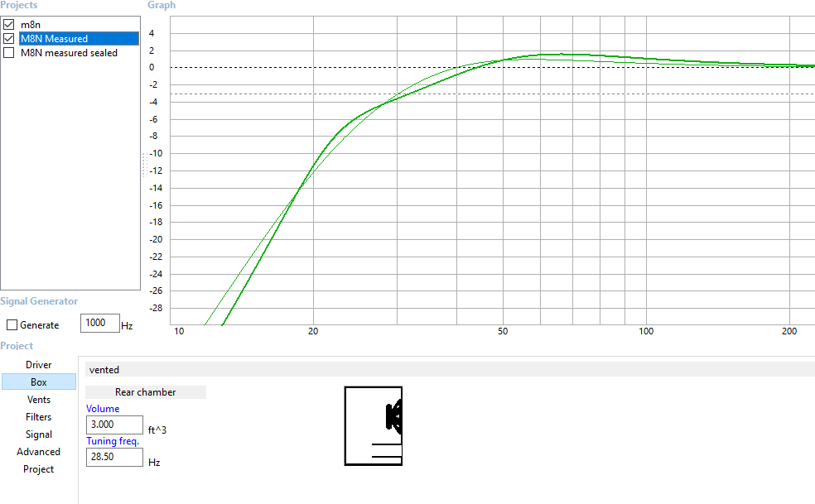This screenshot has width=815, height=504.
Task: Click the blue Volume label
Action: pyautogui.click(x=103, y=409)
